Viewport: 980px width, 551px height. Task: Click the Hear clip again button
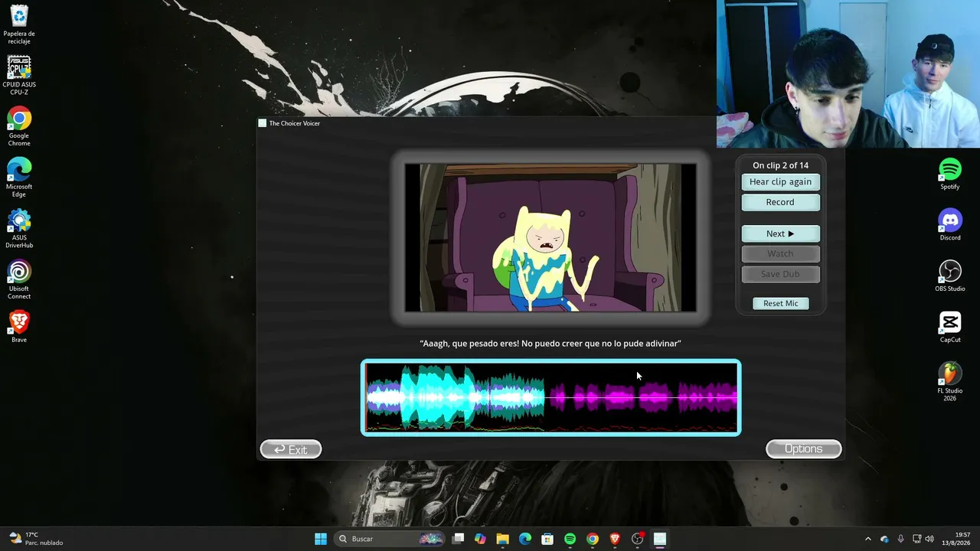point(780,182)
